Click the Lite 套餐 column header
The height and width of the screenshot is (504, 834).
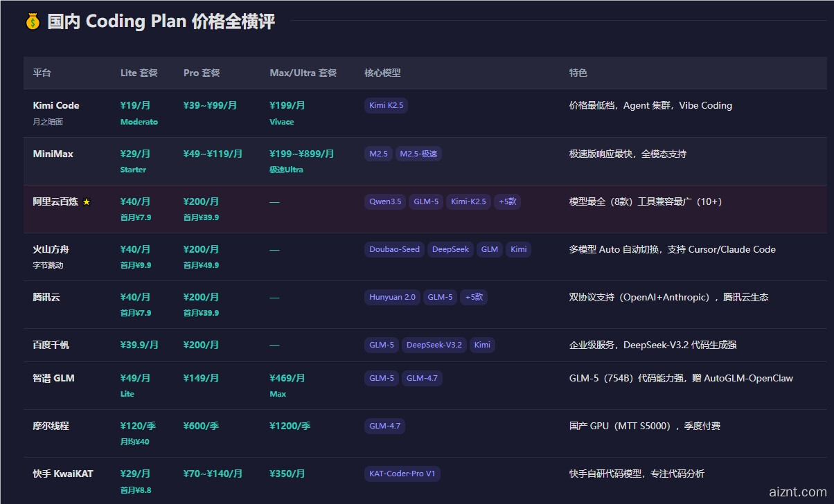pyautogui.click(x=139, y=73)
